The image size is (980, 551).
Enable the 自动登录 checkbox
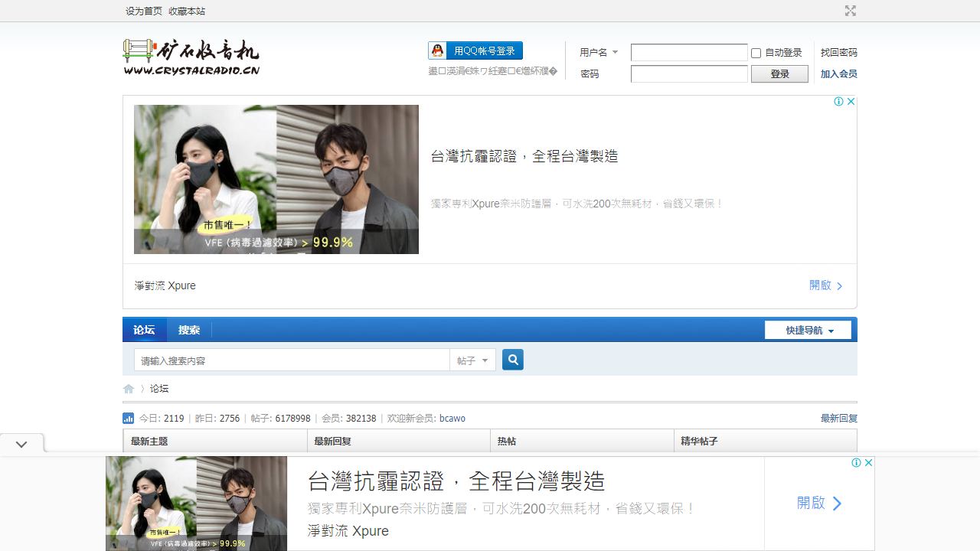756,53
